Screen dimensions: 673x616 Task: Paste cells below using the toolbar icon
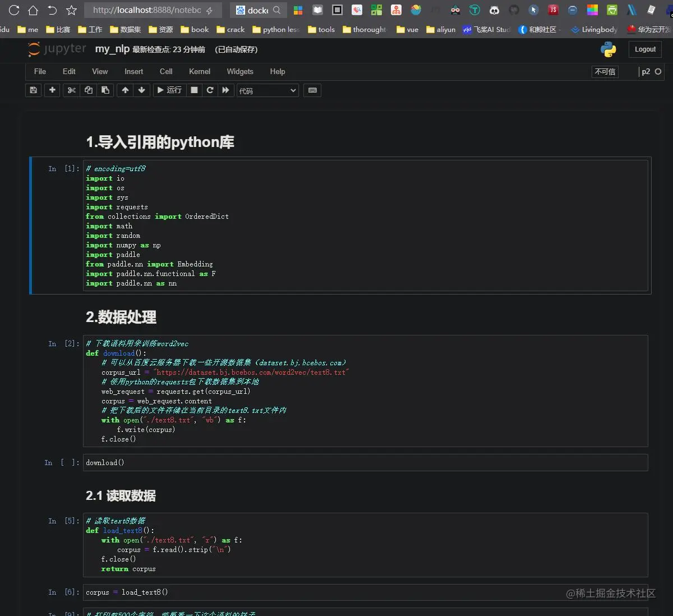pyautogui.click(x=105, y=90)
